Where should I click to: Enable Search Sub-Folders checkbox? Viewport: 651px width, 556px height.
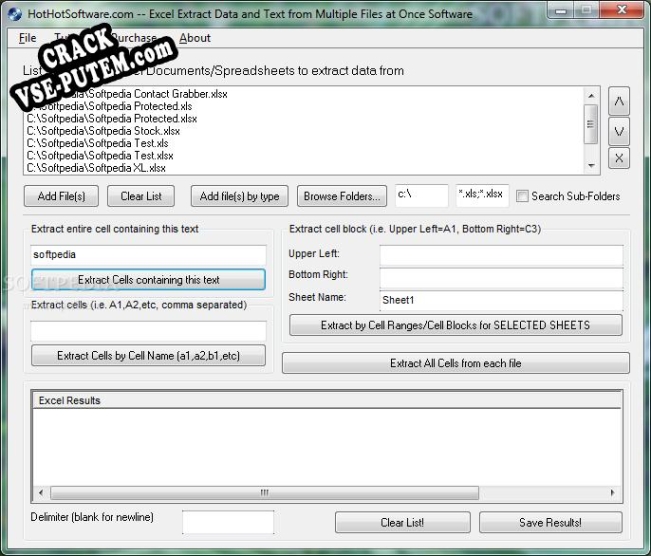tap(522, 196)
